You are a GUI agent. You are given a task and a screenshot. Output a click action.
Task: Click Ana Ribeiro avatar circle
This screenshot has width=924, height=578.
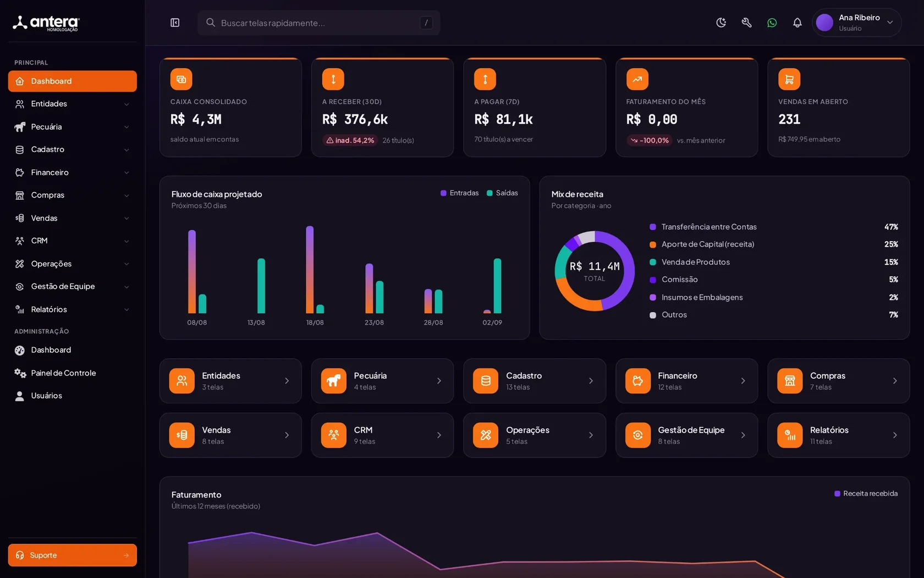(824, 23)
